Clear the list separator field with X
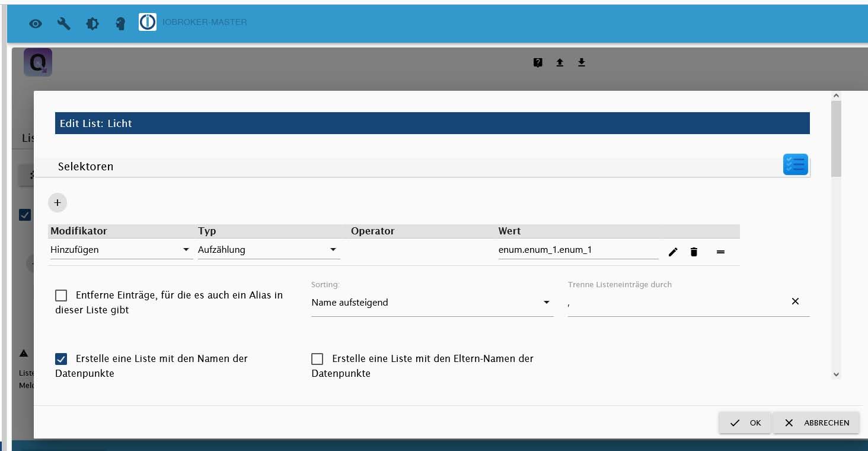This screenshot has width=868, height=451. 795,301
